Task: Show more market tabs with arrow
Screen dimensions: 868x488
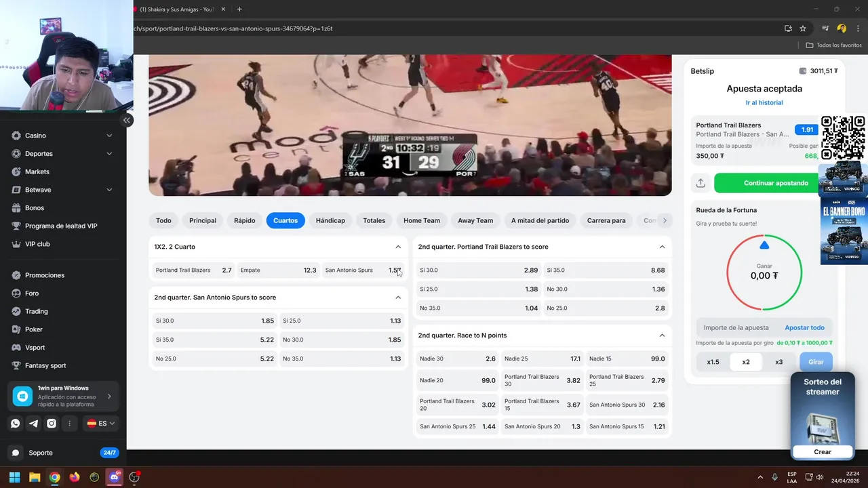Action: click(665, 220)
